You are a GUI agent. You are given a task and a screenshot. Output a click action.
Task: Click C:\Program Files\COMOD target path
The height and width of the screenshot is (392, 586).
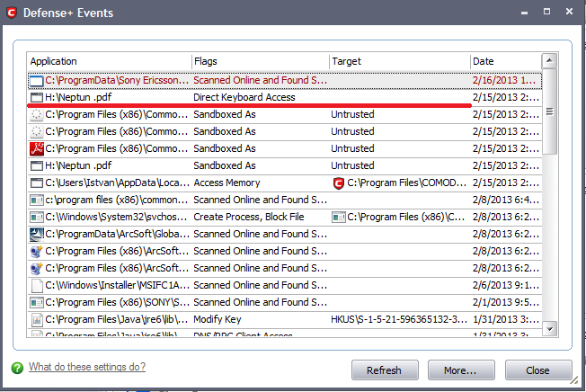point(406,183)
